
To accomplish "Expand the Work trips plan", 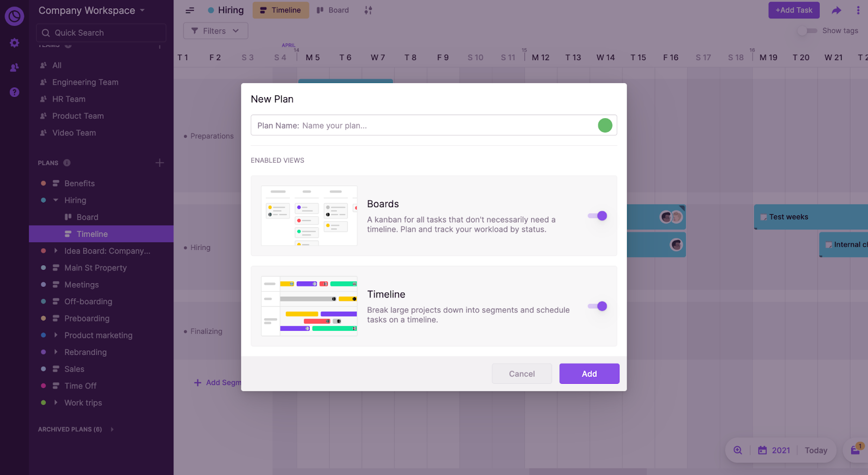I will (x=56, y=402).
